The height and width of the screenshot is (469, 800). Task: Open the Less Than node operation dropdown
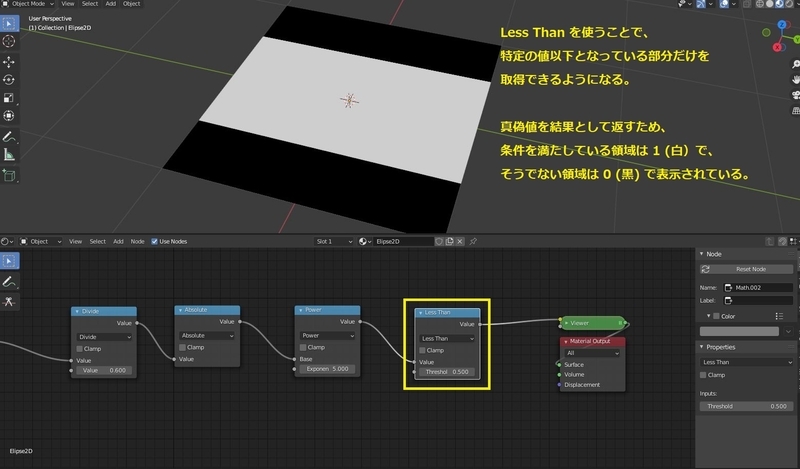click(x=447, y=339)
